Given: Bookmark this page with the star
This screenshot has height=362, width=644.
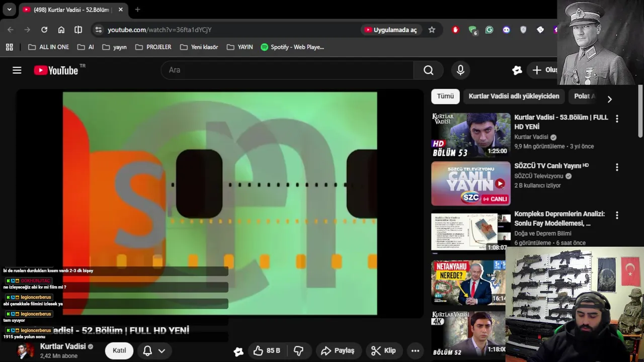Looking at the screenshot, I should click(x=432, y=30).
